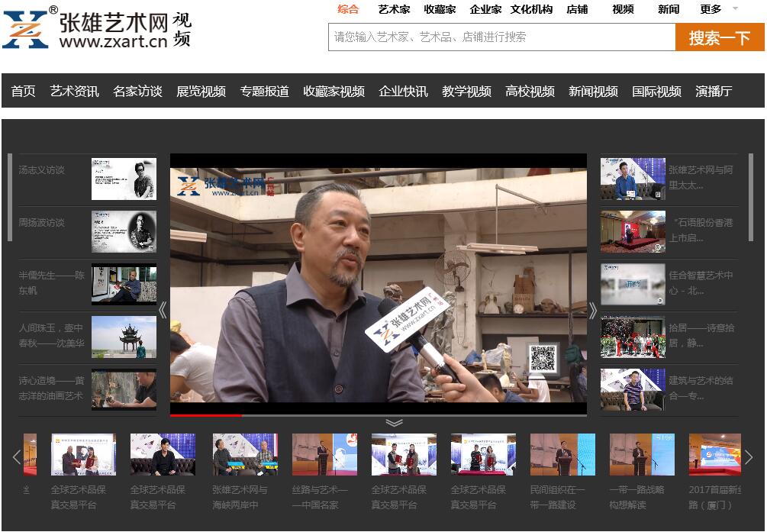Image resolution: width=767 pixels, height=532 pixels.
Task: Select the 企业家 search tab
Action: [x=485, y=9]
